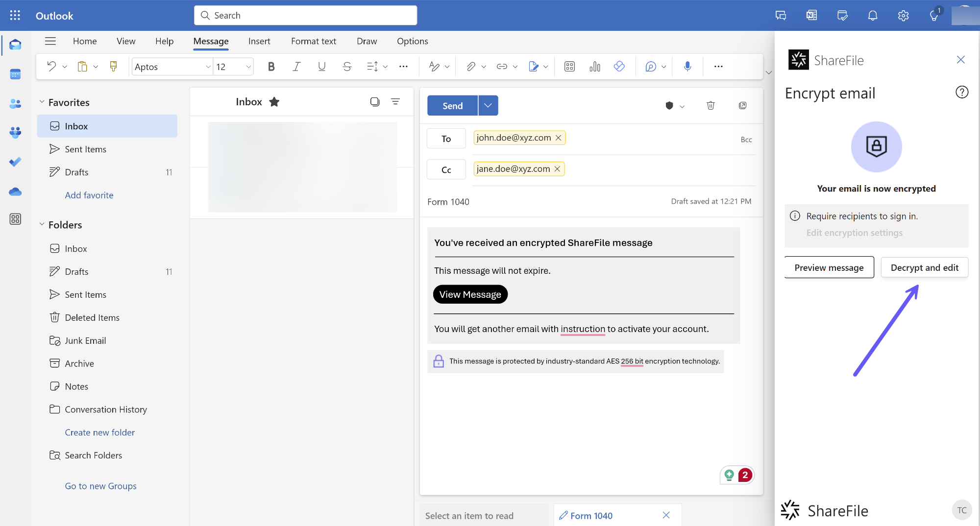980x526 pixels.
Task: Open To Do checkmark in left rail
Action: click(15, 162)
